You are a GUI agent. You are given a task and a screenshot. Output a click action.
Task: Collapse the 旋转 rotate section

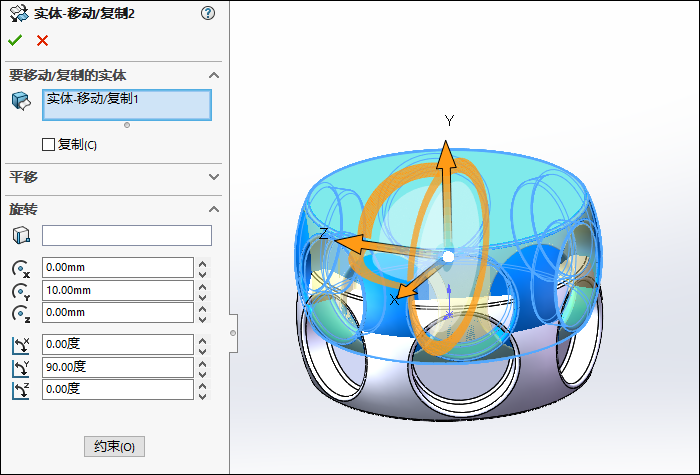(x=214, y=209)
